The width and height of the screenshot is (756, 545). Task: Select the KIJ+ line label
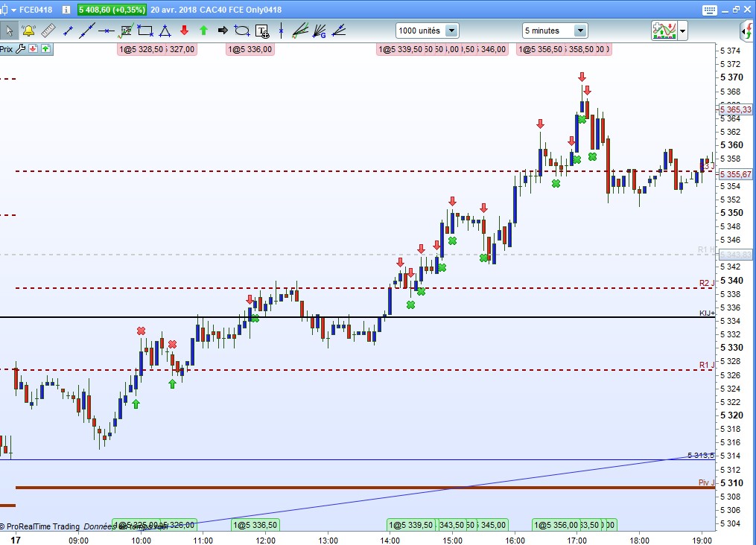[x=707, y=313]
